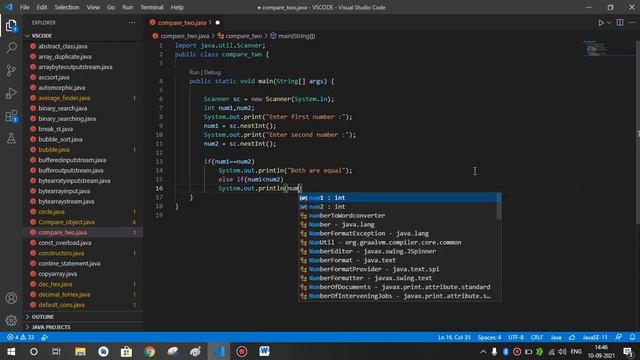This screenshot has width=640, height=360.
Task: Open the File menu
Action: (24, 7)
